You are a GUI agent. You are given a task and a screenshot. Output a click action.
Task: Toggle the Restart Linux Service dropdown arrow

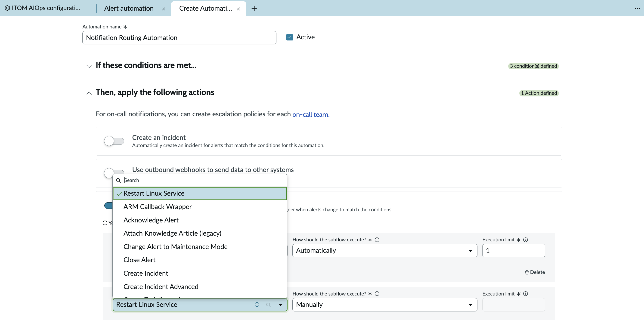tap(281, 305)
